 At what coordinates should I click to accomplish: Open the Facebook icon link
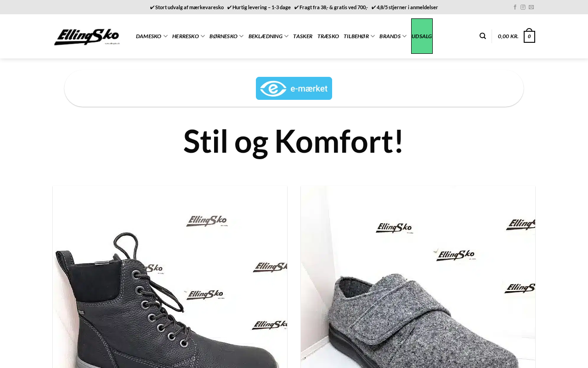[x=515, y=7]
